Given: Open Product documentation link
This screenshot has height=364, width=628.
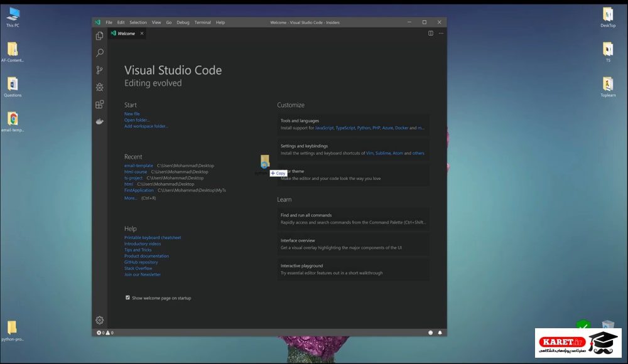Looking at the screenshot, I should tap(146, 256).
